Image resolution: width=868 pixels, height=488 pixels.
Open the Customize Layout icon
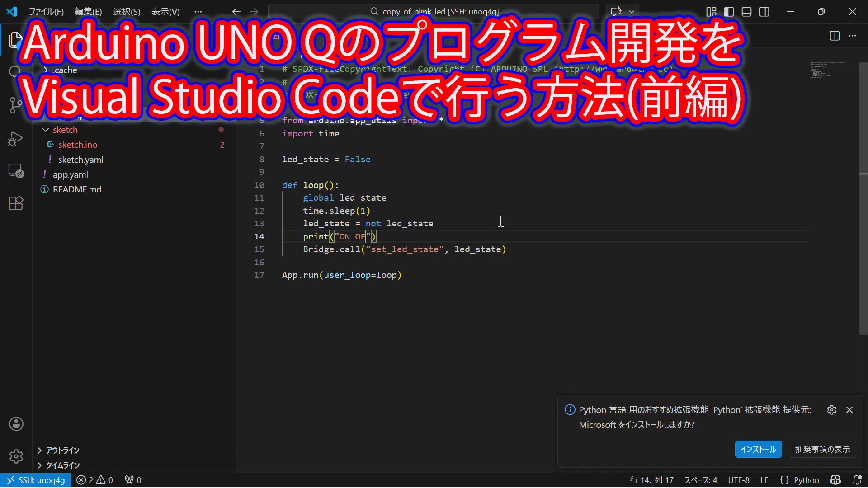point(711,12)
